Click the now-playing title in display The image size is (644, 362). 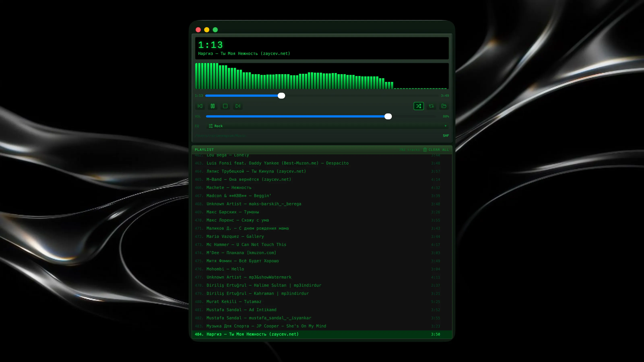244,53
